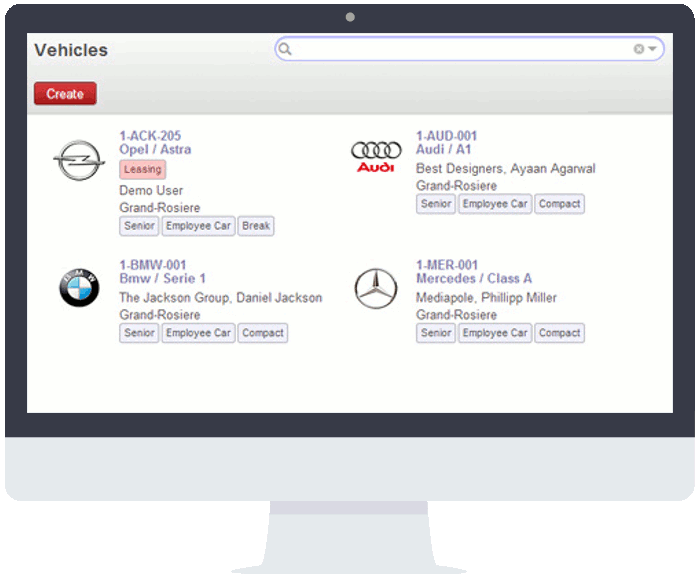The width and height of the screenshot is (700, 578).
Task: Click the Compact tag on Audi card
Action: 559,204
